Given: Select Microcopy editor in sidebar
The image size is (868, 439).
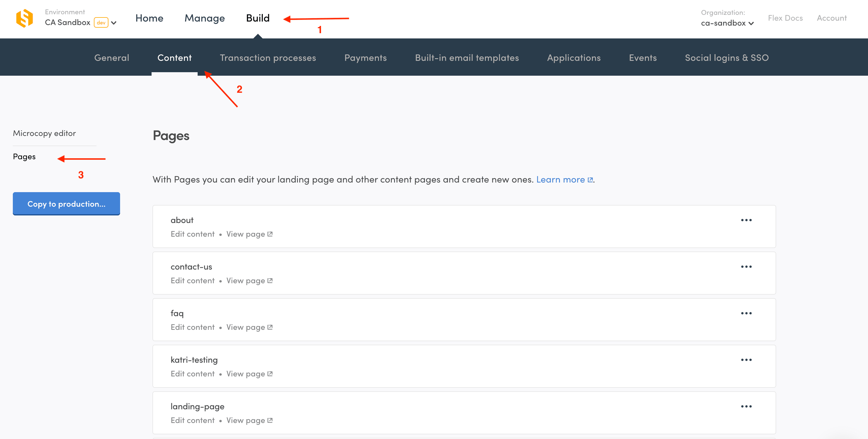Looking at the screenshot, I should pos(44,133).
